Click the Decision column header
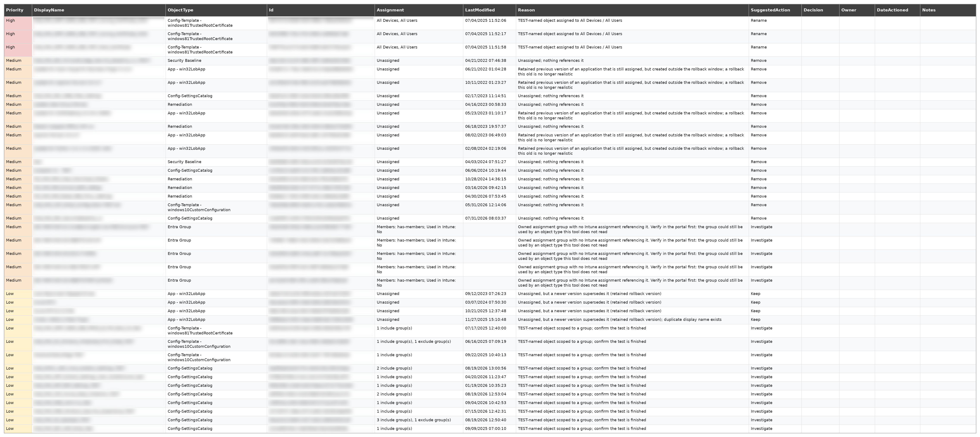The height and width of the screenshot is (437, 980). click(x=820, y=10)
